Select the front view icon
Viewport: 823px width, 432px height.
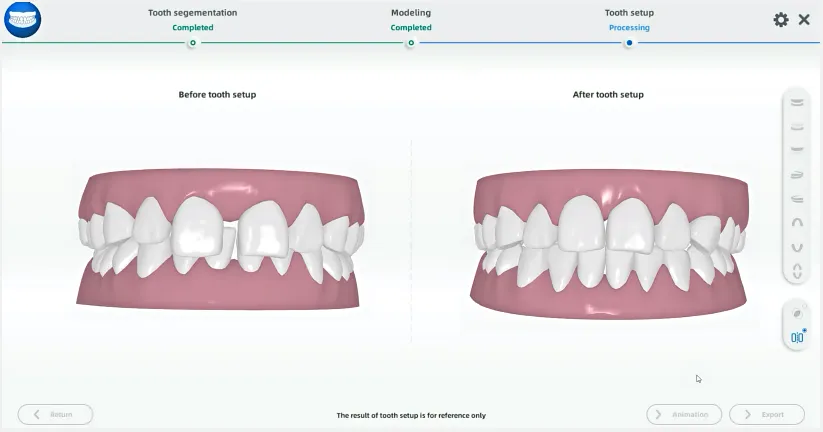797,102
